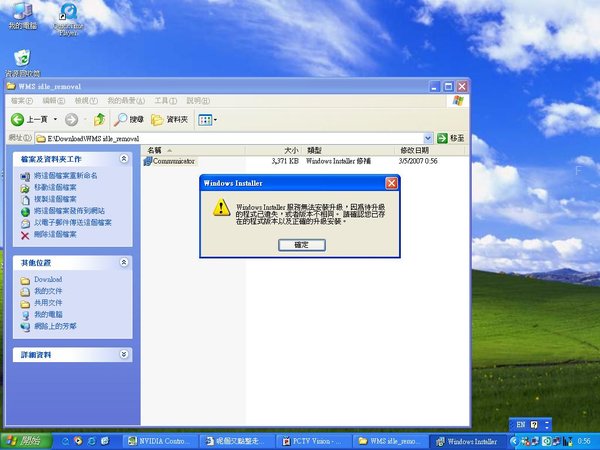Sort files by 修改日期 column header
600x450 pixels.
[429, 150]
